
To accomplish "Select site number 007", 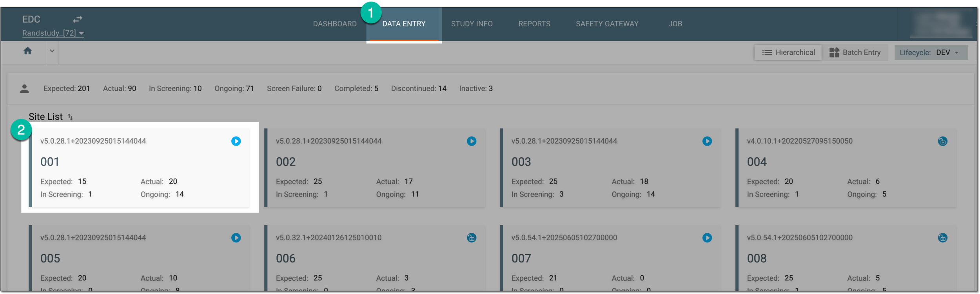I will tap(521, 258).
